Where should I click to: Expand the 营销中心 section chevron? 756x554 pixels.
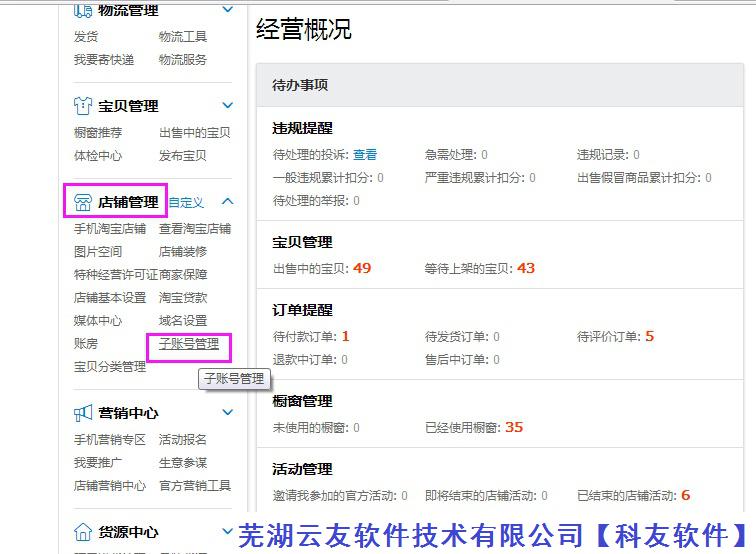(x=228, y=412)
